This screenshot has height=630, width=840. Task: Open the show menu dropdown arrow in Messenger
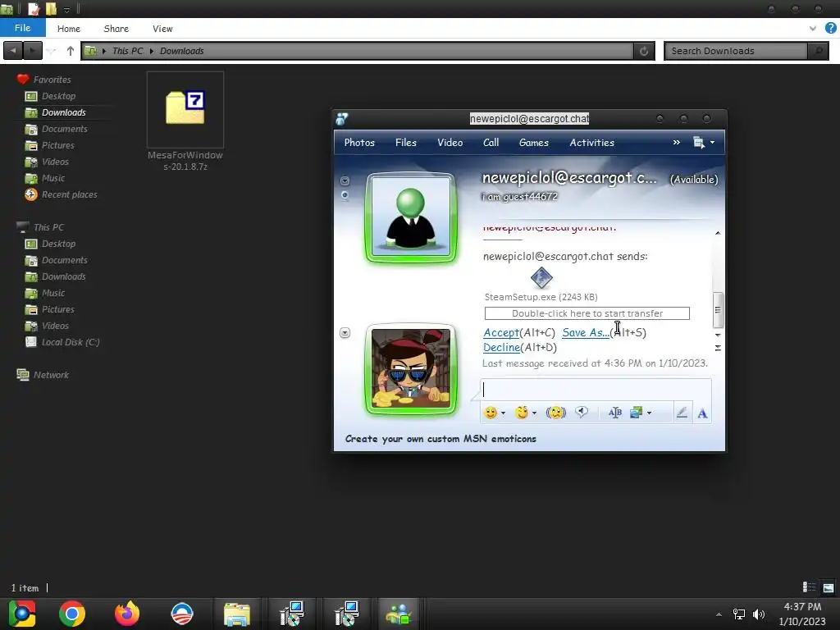[713, 143]
